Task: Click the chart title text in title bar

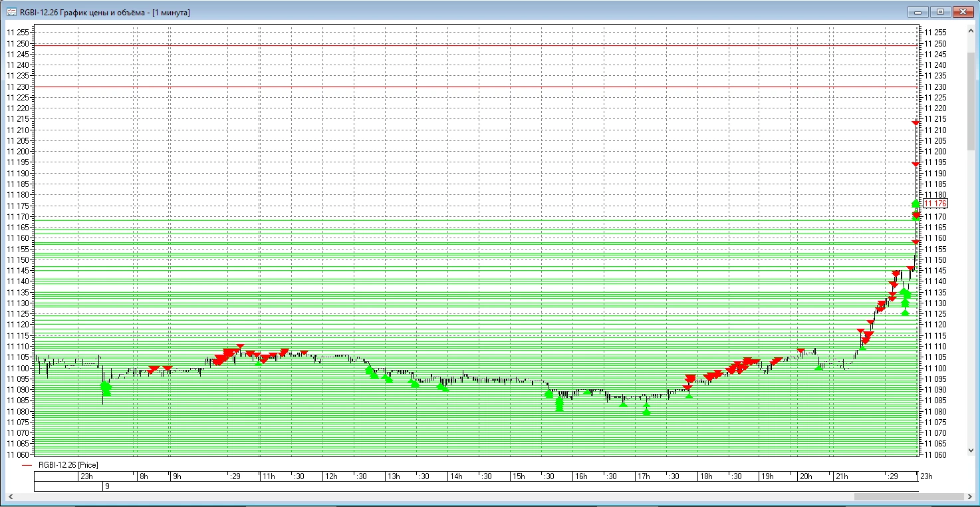Action: pos(105,12)
